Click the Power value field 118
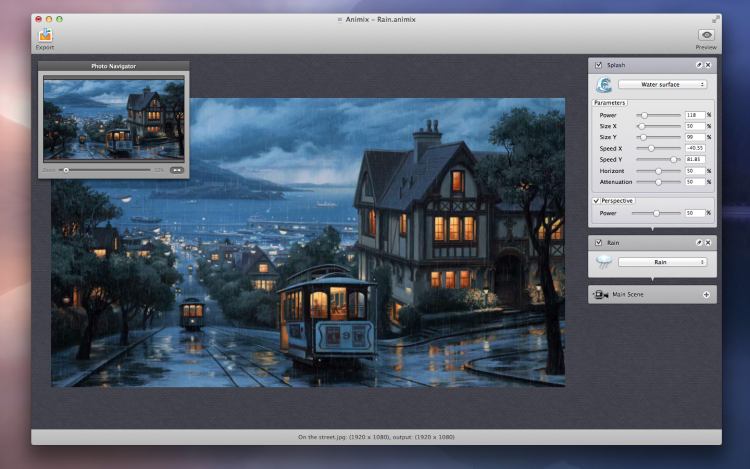750x469 pixels. pyautogui.click(x=695, y=115)
